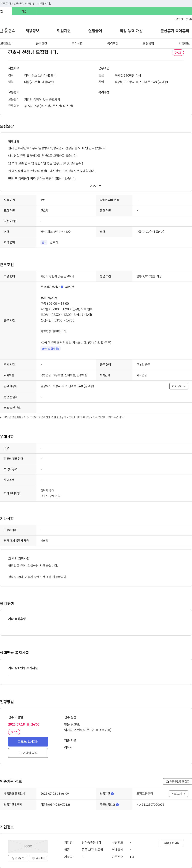Image resolution: width=192 pixels, height=868 pixels.
Task: Report a false ad via 거짓구인광고 신고
Action: [x=177, y=781]
